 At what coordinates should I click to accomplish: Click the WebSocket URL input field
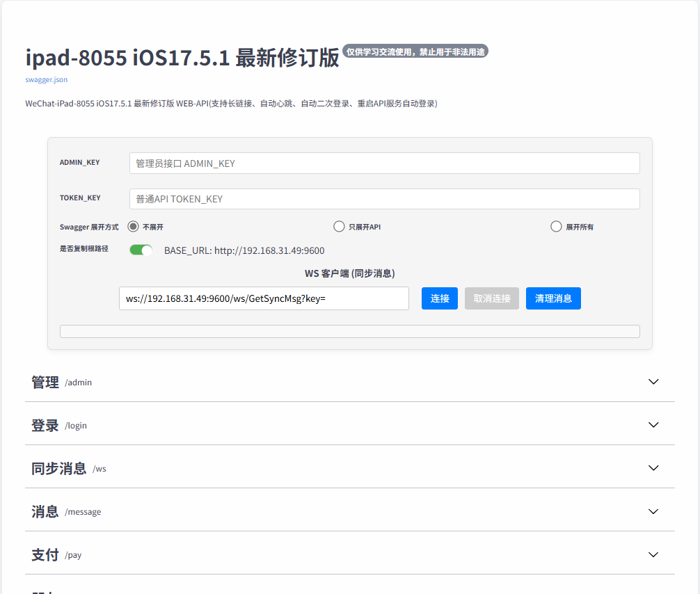click(264, 298)
